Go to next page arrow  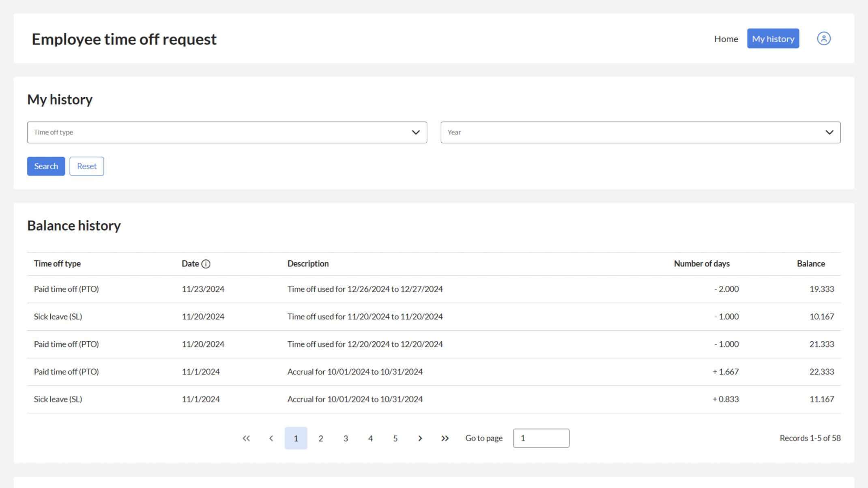420,438
